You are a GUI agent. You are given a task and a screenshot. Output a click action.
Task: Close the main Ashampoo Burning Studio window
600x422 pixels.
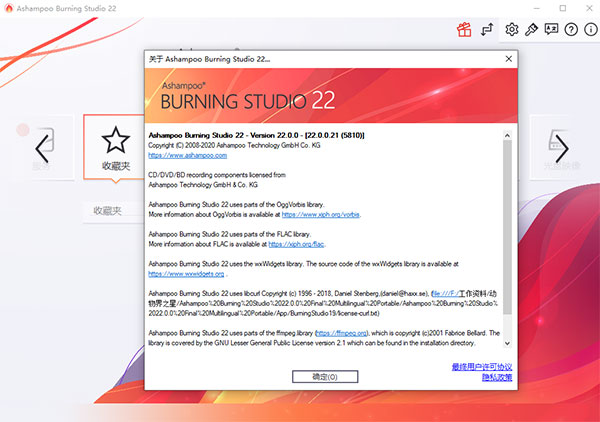click(589, 8)
